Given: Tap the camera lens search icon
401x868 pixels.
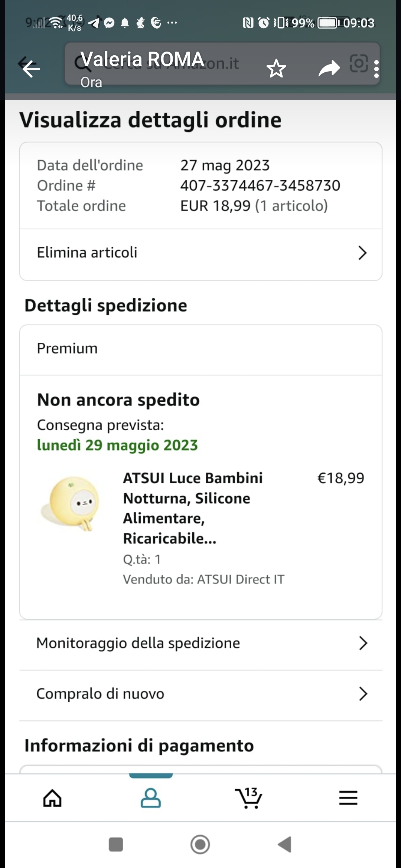Looking at the screenshot, I should 359,64.
